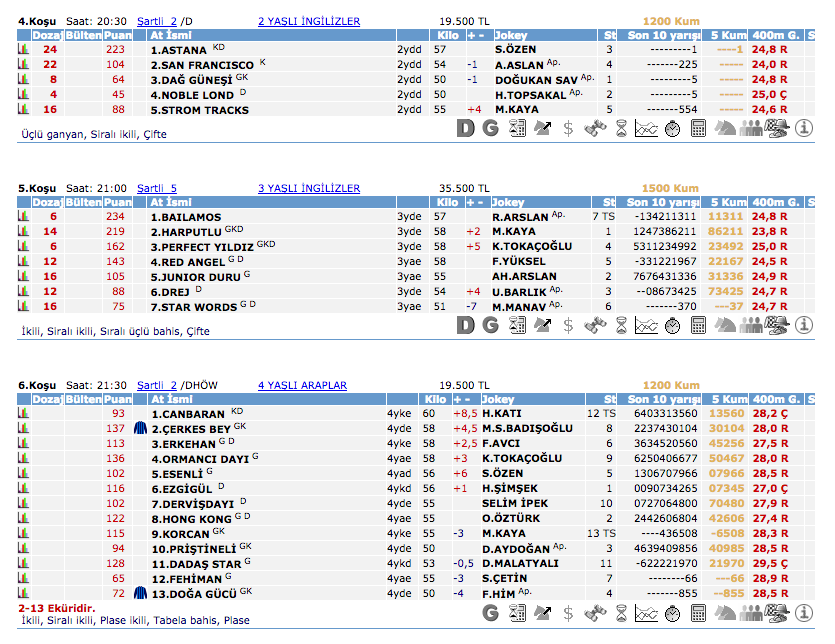Viewport: 835px width, 644px height.
Task: Open the 2 YAŞLI İNGİLİZLER link
Action: point(308,21)
